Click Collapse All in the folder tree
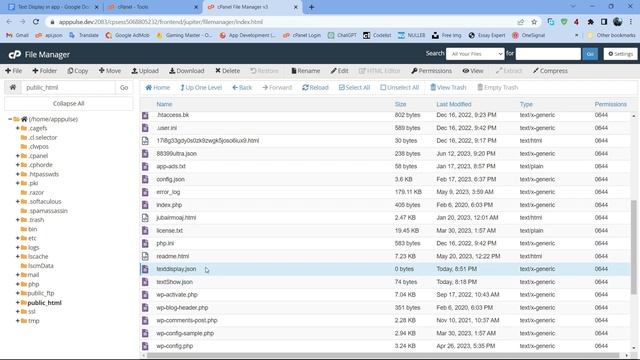The height and width of the screenshot is (360, 640). click(x=69, y=103)
